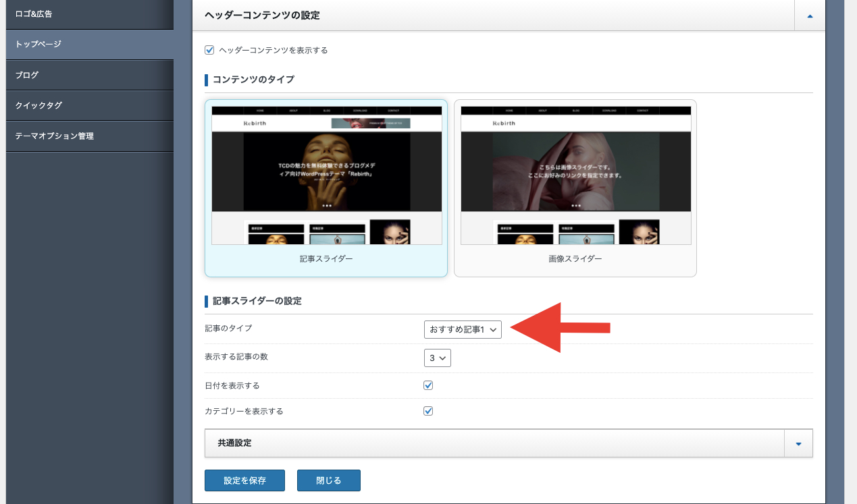Viewport: 857px width, 504px height.
Task: Collapse the ヘッダーコンテンツの設定 section via its arrow
Action: point(810,16)
